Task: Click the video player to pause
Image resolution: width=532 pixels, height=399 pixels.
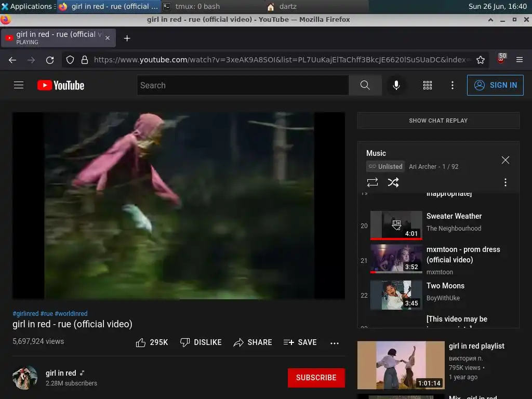Action: [179, 206]
